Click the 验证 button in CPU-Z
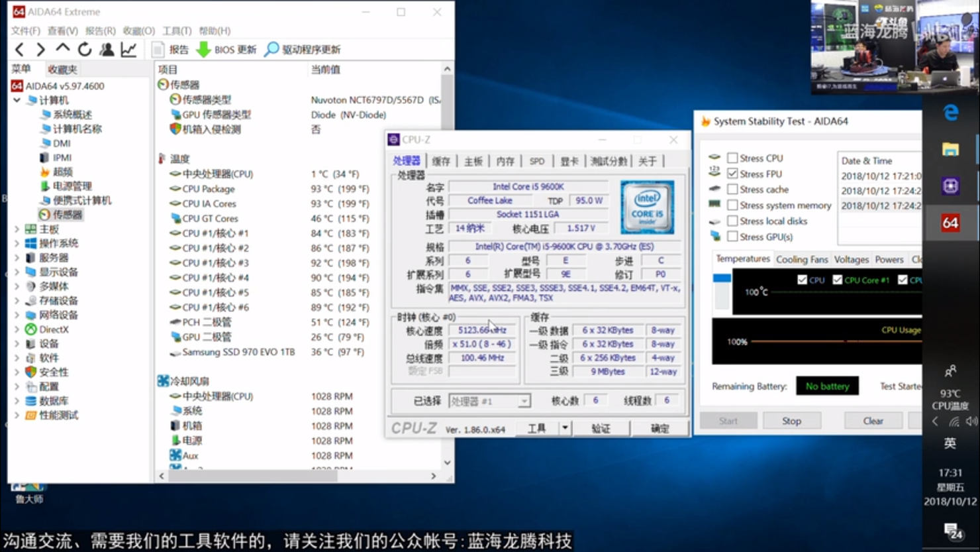The width and height of the screenshot is (980, 552). click(x=601, y=429)
